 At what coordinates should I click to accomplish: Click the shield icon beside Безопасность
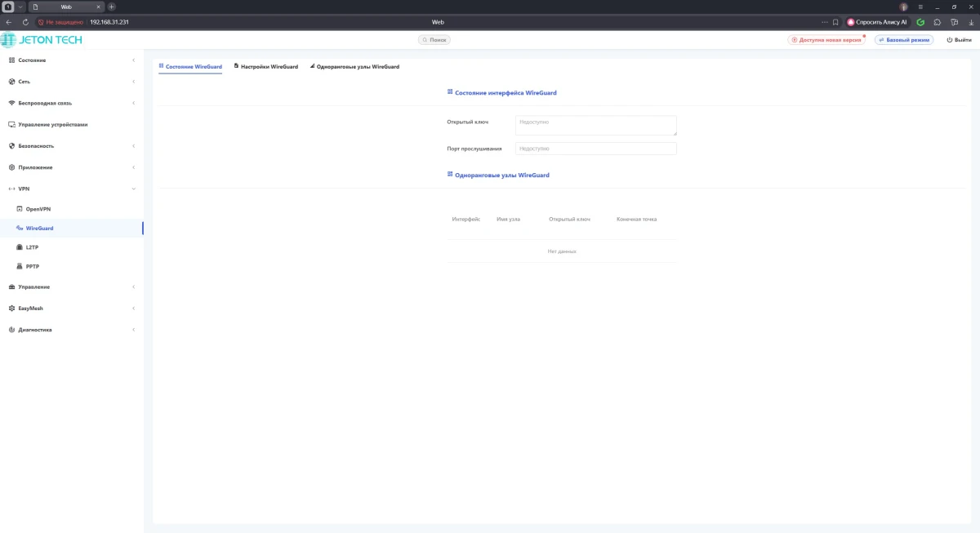[11, 146]
